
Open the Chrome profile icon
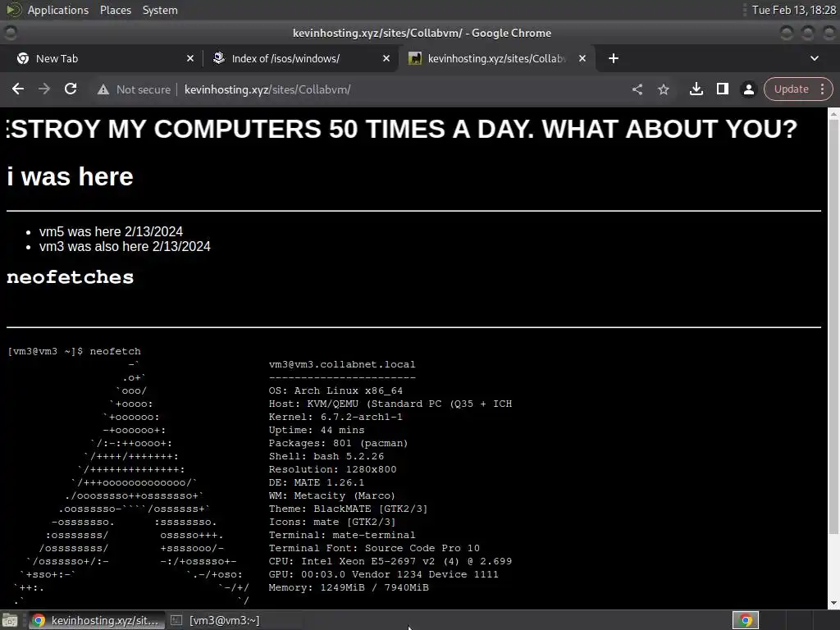tap(748, 89)
